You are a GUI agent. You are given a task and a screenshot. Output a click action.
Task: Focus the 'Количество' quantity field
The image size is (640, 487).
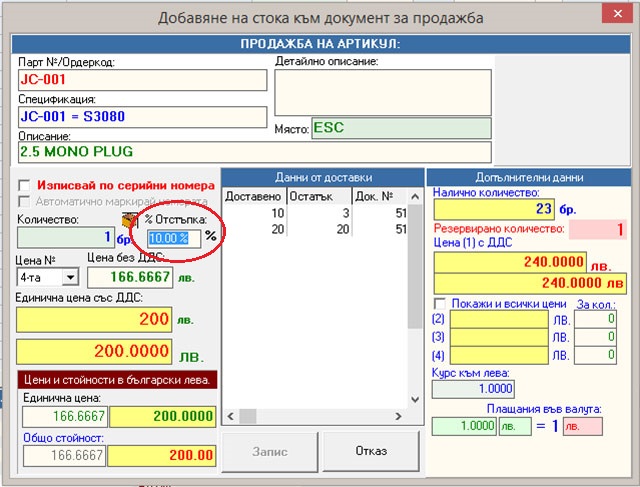coord(65,238)
